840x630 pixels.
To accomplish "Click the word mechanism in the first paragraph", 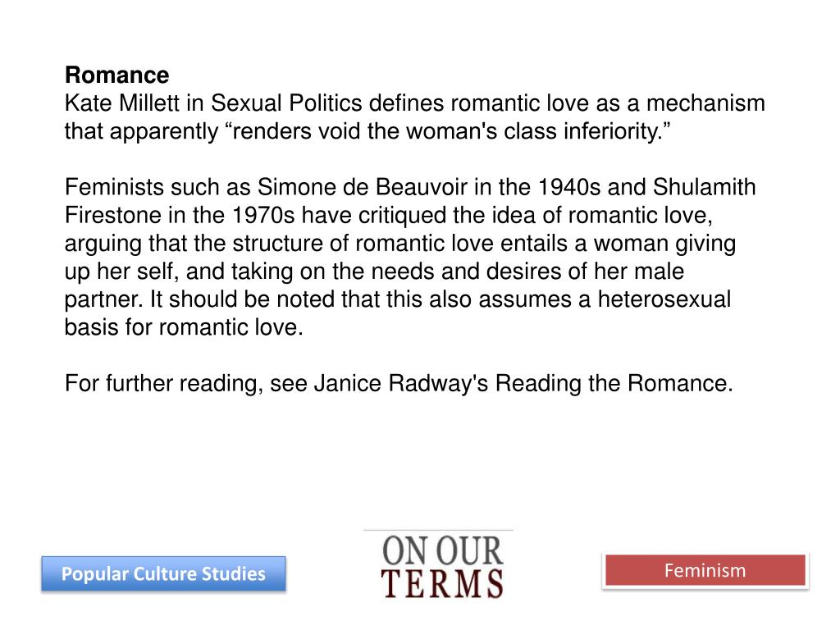I will click(705, 103).
